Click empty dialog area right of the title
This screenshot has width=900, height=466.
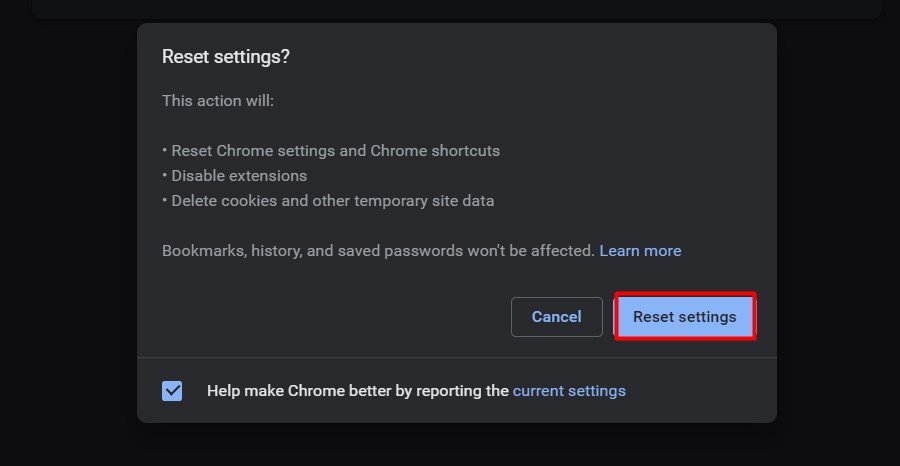[530, 57]
